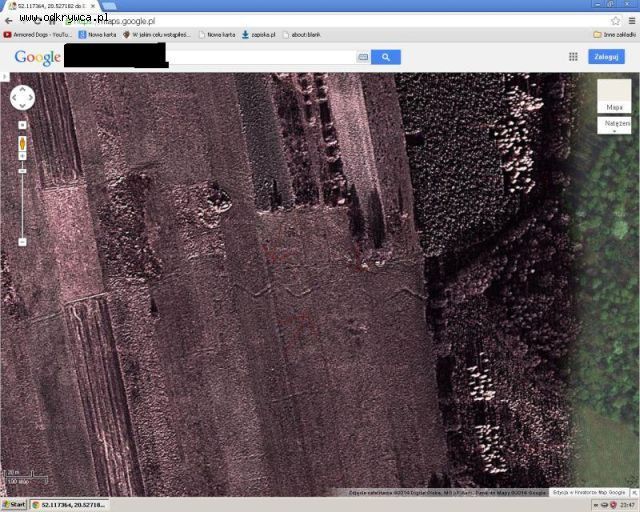Select the active map coordinates tab
Screen dimensions: 640x512
point(51,6)
